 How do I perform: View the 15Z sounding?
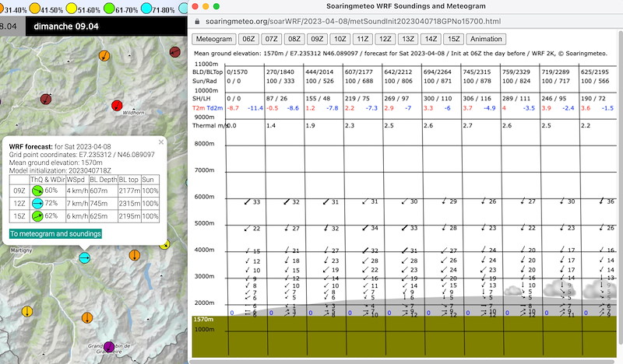click(x=452, y=39)
